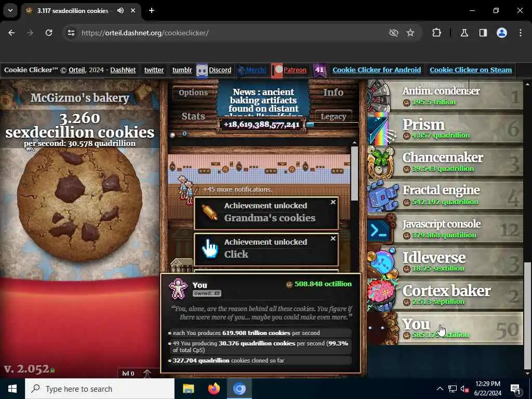Buy a Fractal engine building
Viewport: 532px width, 399px height.
(445, 195)
